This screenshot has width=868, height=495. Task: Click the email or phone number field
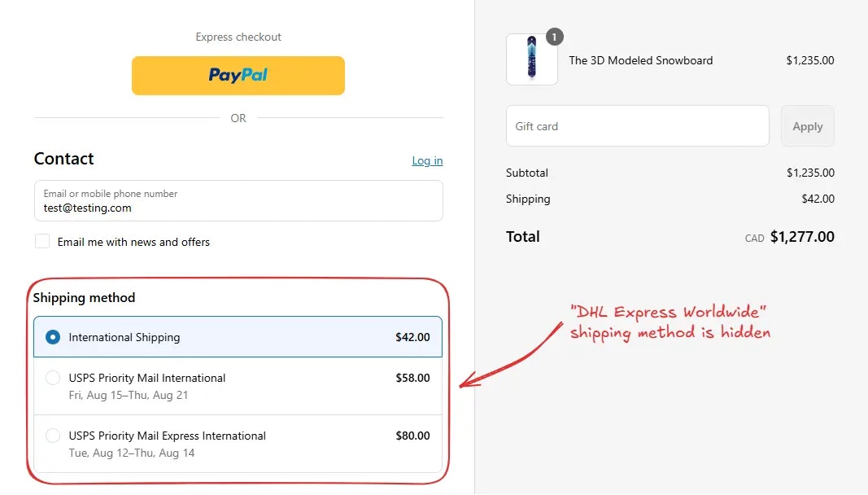point(238,200)
